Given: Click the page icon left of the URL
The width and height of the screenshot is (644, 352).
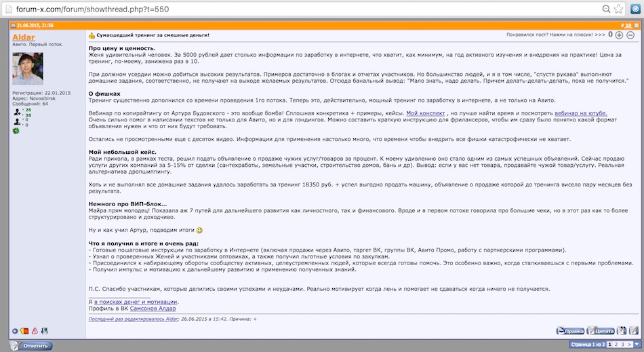Looking at the screenshot, I should click(x=8, y=9).
